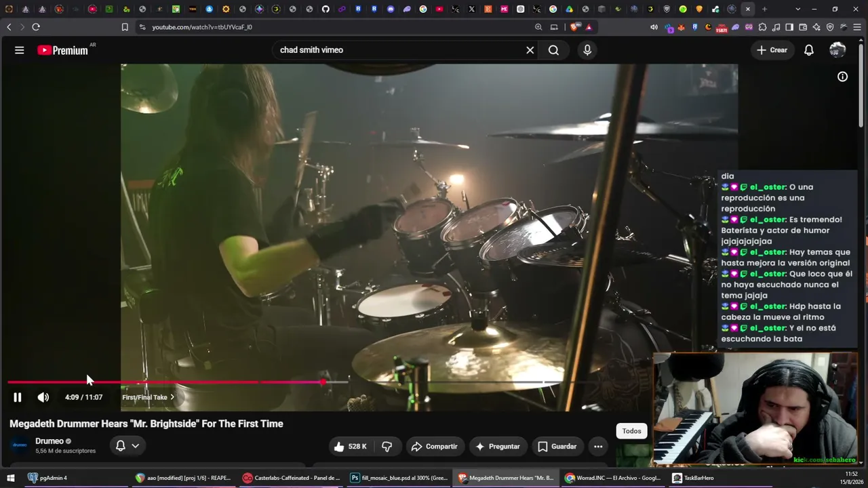Open the Drumeo channel name link
The image size is (868, 488).
coord(50,441)
